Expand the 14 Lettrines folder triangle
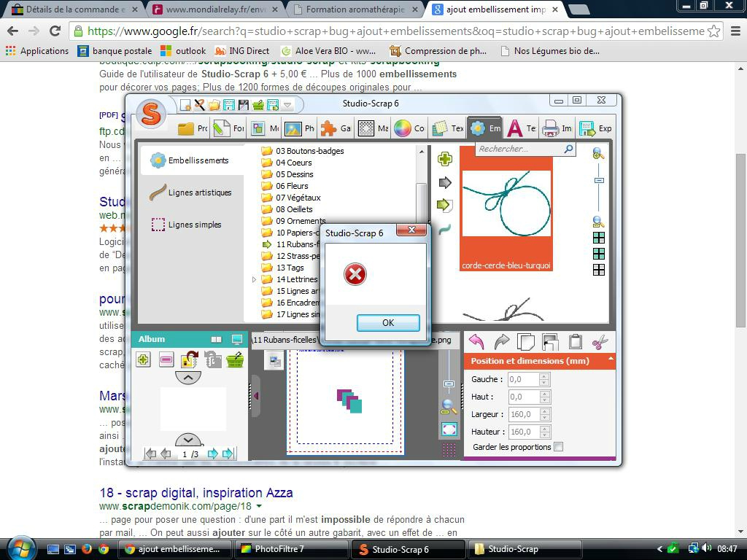The height and width of the screenshot is (560, 747). [254, 279]
